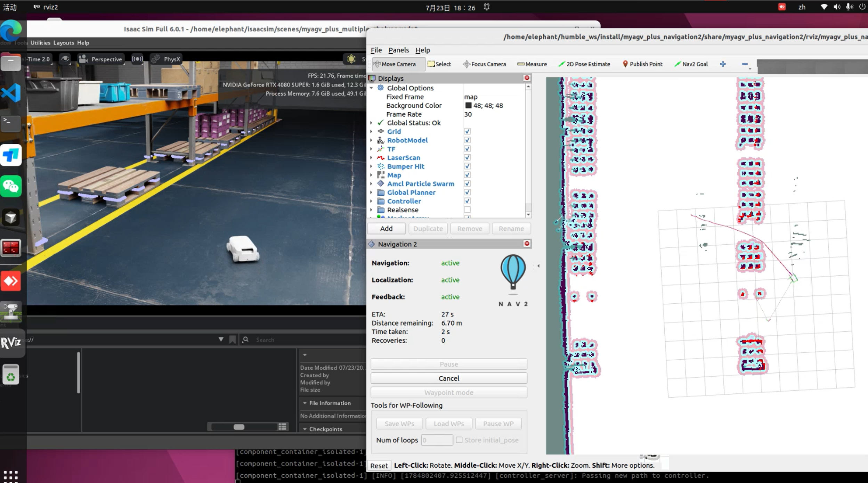
Task: Activate the 2D Pose Estimate tool
Action: [584, 64]
